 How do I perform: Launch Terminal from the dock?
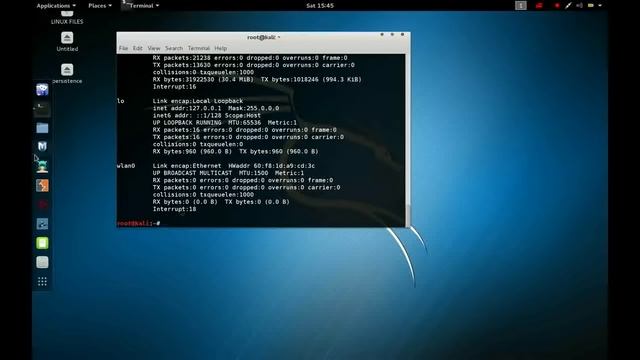tap(42, 109)
